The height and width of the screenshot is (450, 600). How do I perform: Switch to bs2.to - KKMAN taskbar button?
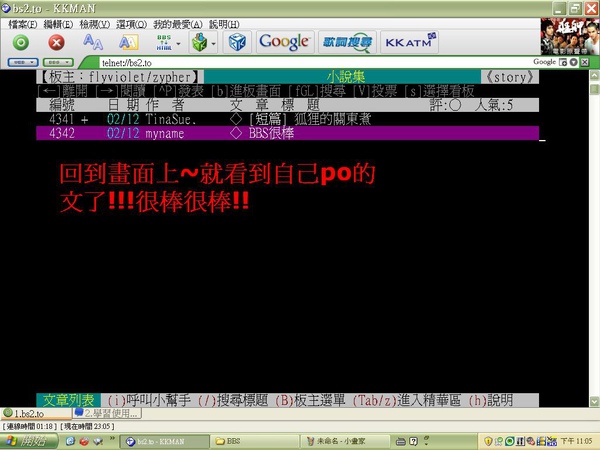click(165, 441)
